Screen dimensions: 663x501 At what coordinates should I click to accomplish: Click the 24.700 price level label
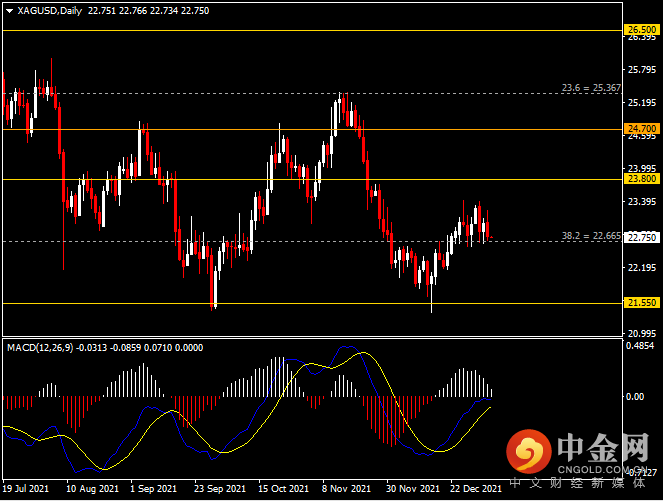click(x=641, y=129)
